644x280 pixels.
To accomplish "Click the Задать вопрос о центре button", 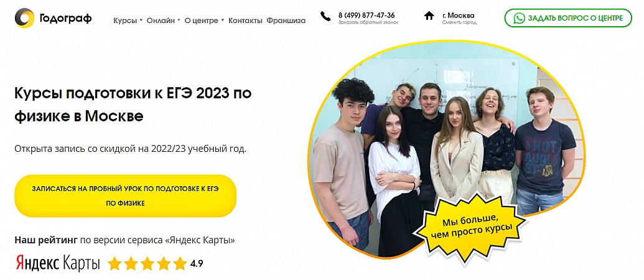I will (568, 18).
